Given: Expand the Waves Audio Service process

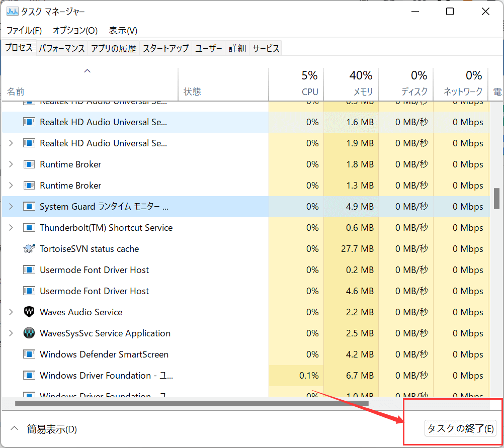Looking at the screenshot, I should click(11, 312).
